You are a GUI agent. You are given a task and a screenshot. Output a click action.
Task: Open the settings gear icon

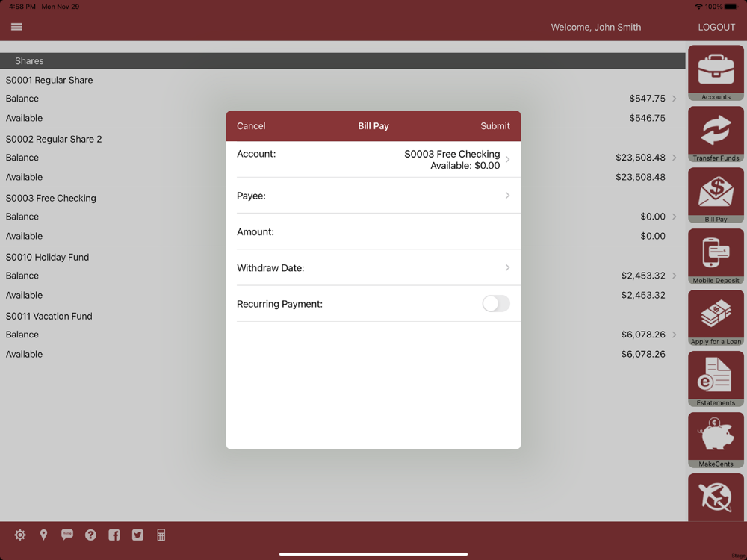coord(20,535)
